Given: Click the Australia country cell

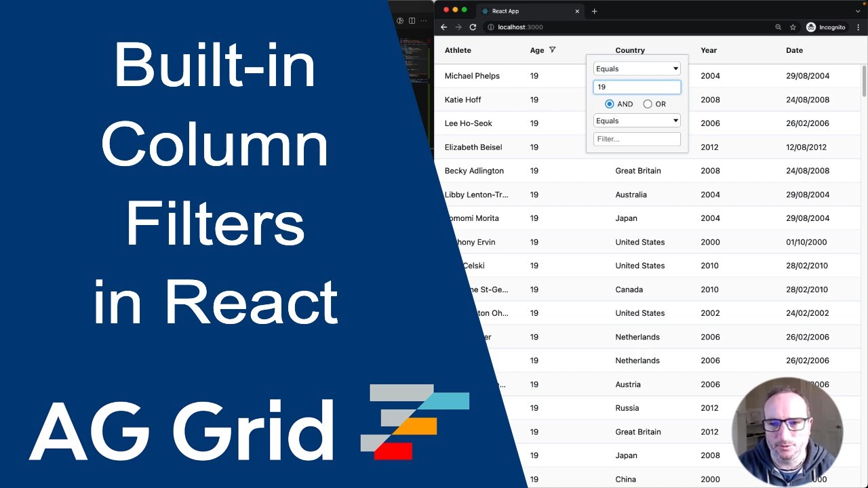Looking at the screenshot, I should [631, 195].
